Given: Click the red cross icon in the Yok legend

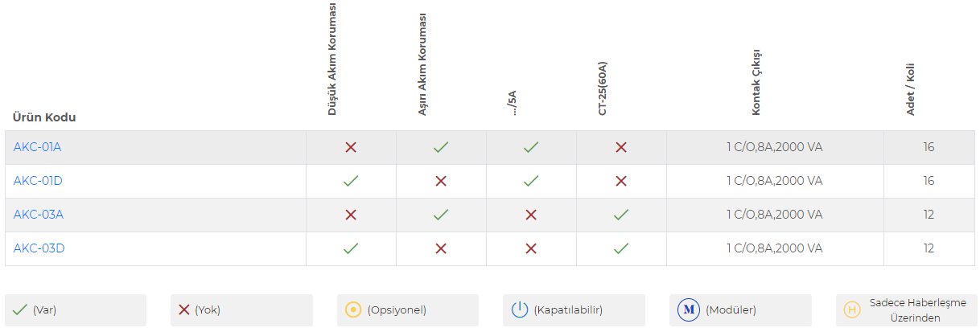Looking at the screenshot, I should point(184,309).
